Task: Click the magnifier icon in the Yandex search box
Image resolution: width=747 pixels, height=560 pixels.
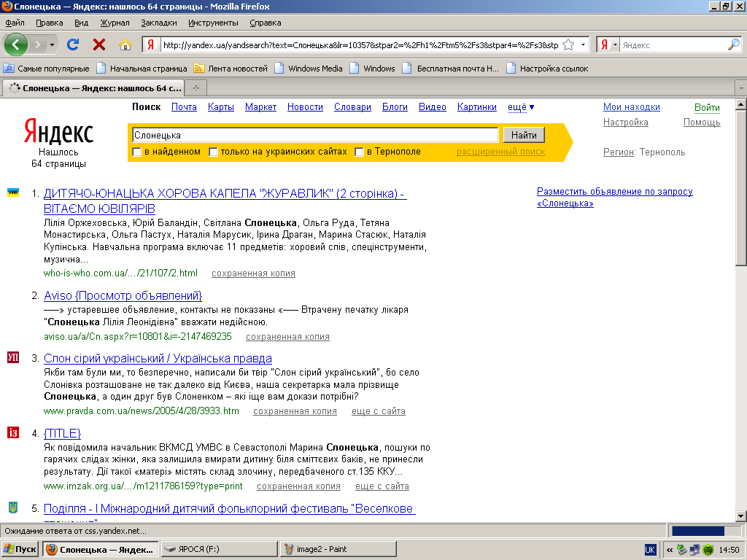Action: pyautogui.click(x=734, y=44)
